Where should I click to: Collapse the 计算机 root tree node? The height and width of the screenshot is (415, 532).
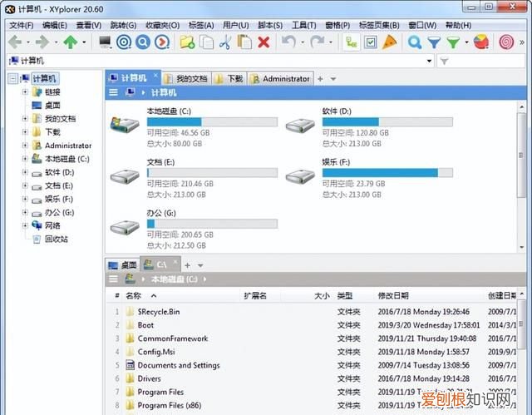point(12,79)
